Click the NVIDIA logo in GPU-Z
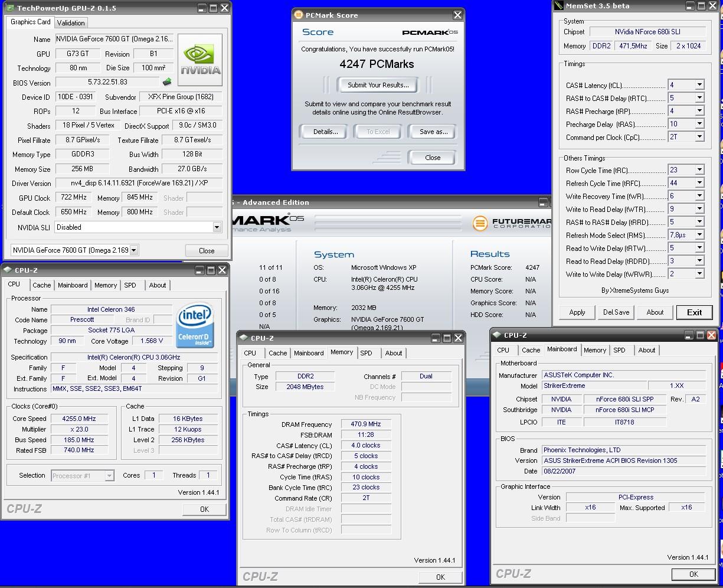 [x=201, y=60]
